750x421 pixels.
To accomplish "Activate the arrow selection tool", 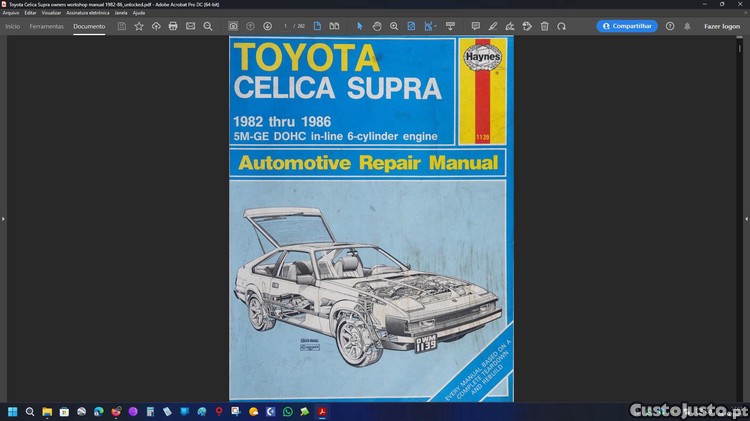I will [x=360, y=26].
